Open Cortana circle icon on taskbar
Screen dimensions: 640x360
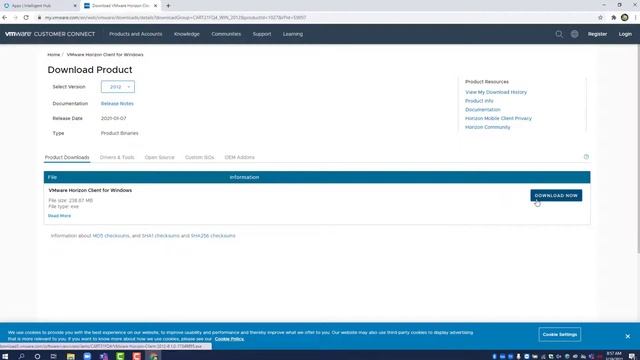pos(37,356)
